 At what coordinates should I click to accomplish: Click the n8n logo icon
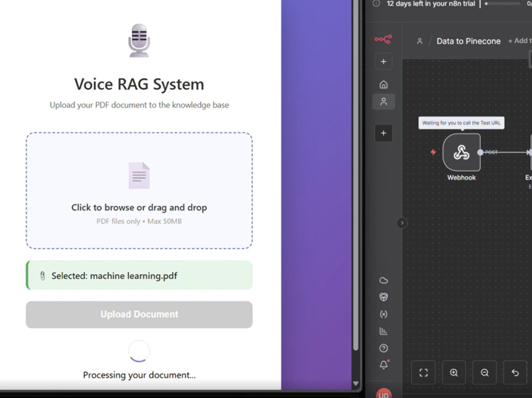pyautogui.click(x=383, y=39)
